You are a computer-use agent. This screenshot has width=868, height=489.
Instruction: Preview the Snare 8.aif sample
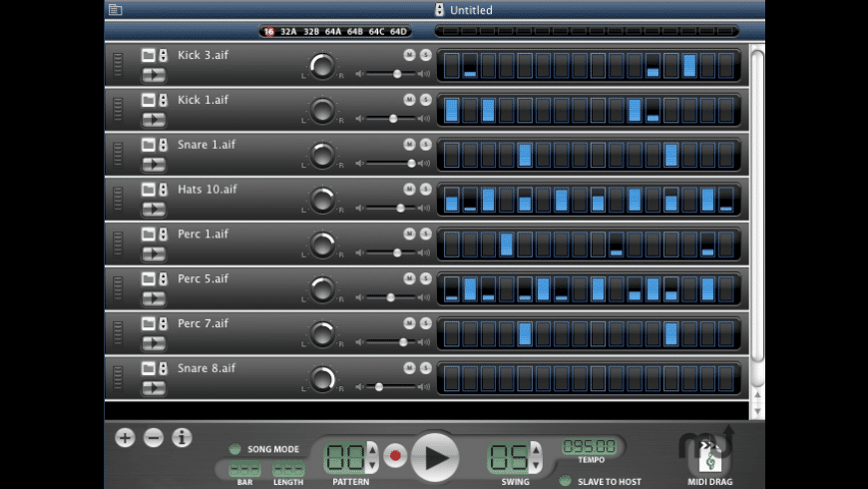pos(154,389)
